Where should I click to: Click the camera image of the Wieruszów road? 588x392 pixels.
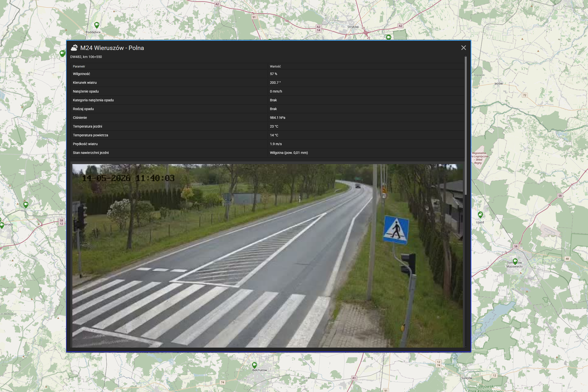pos(267,256)
